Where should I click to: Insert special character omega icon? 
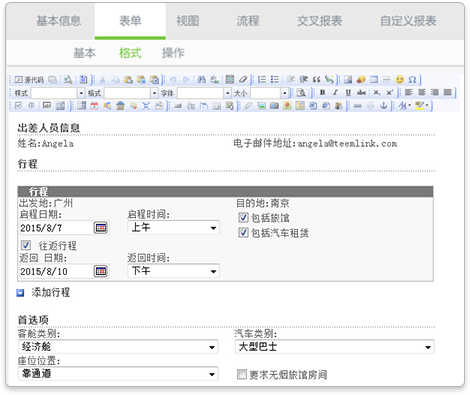point(412,80)
